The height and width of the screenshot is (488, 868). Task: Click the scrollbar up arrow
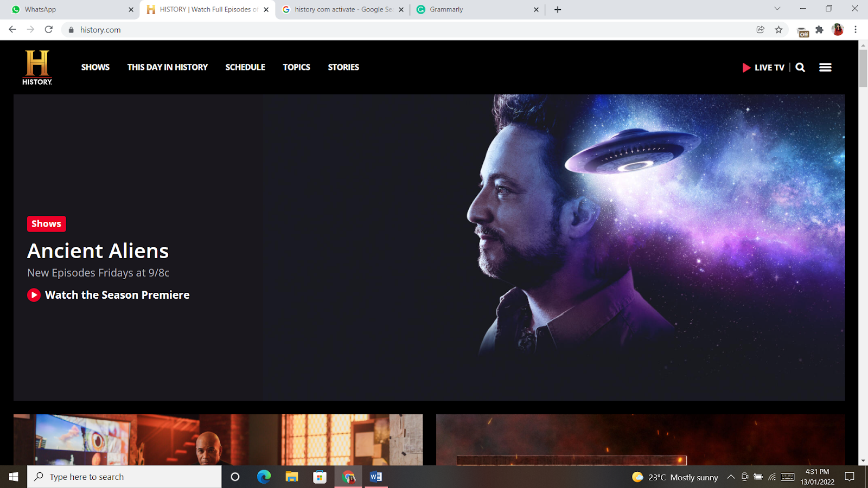tap(863, 45)
